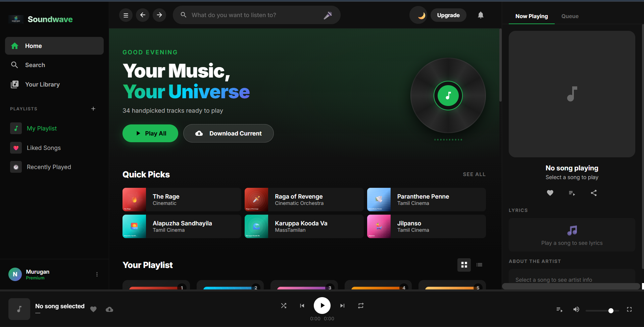
Task: Switch to the Queue tab
Action: [x=570, y=16]
